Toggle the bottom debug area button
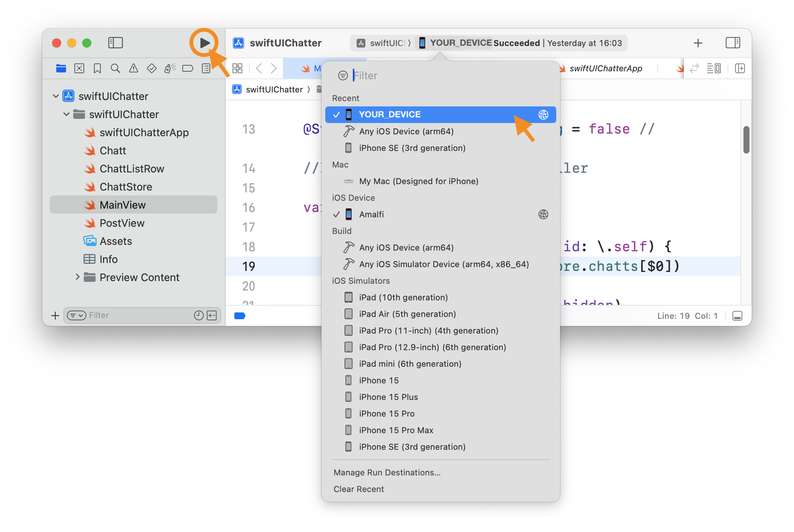The width and height of the screenshot is (794, 532). pos(737,316)
